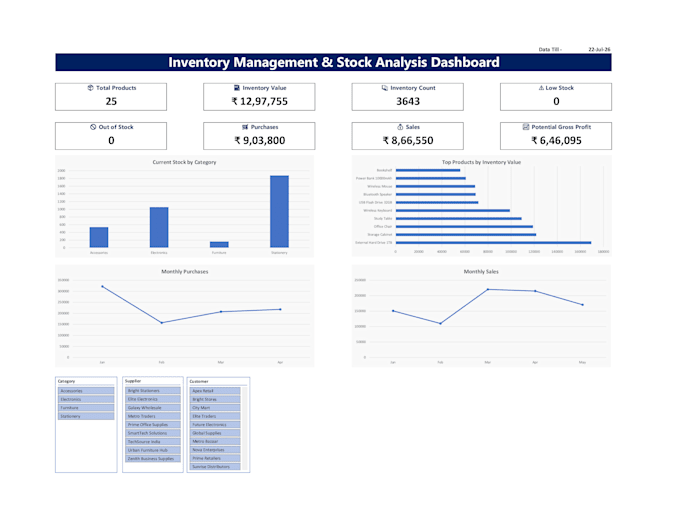680x525 pixels.
Task: Pick Urban Furniture Hub supplier
Action: tap(153, 450)
